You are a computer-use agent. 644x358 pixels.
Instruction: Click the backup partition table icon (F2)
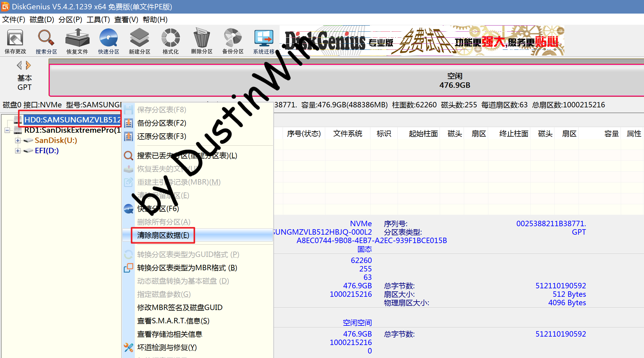tap(128, 123)
